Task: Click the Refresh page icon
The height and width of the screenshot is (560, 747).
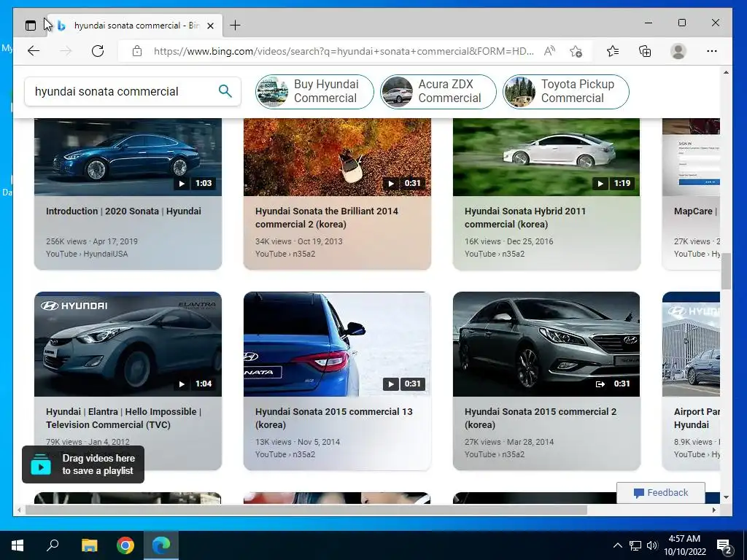Action: pyautogui.click(x=98, y=51)
